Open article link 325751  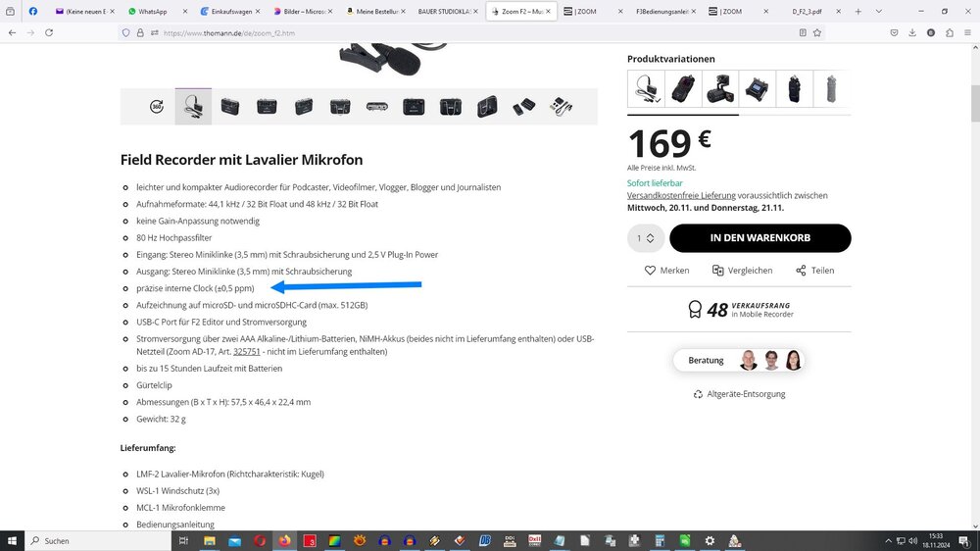coord(246,352)
